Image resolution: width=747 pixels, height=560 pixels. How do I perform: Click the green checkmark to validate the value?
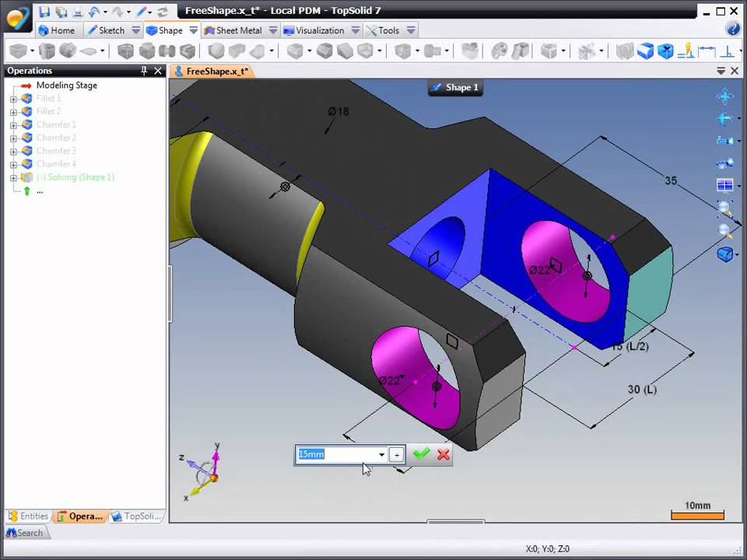click(421, 454)
